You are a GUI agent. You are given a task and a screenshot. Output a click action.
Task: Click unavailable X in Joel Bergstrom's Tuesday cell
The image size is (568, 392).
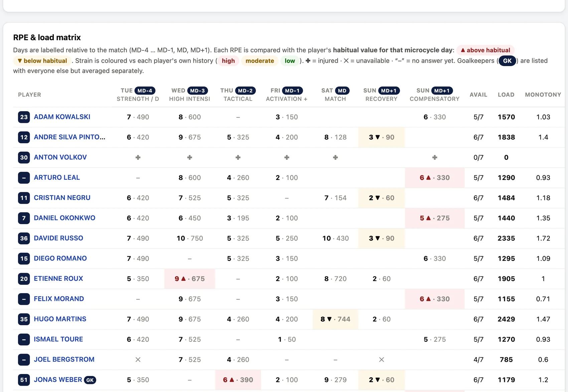[x=138, y=360]
